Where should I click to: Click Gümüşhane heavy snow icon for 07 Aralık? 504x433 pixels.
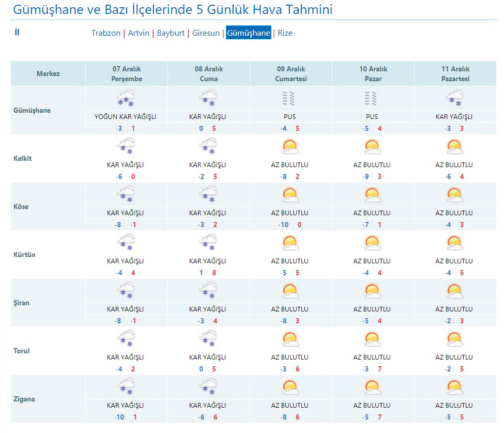point(126,98)
